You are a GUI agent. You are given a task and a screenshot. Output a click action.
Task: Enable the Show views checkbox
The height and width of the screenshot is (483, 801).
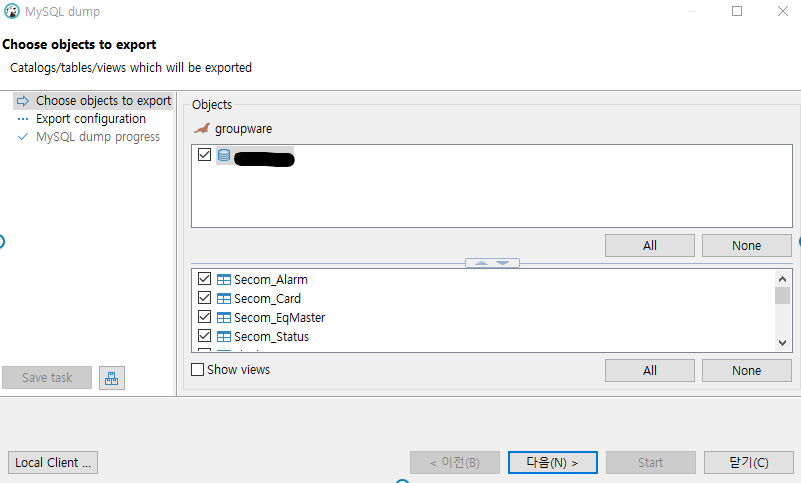click(x=198, y=370)
